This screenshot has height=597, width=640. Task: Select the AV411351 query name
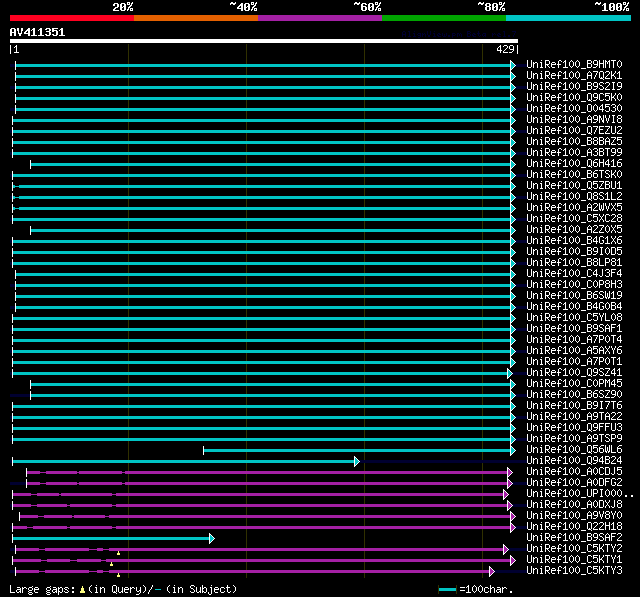pos(37,32)
